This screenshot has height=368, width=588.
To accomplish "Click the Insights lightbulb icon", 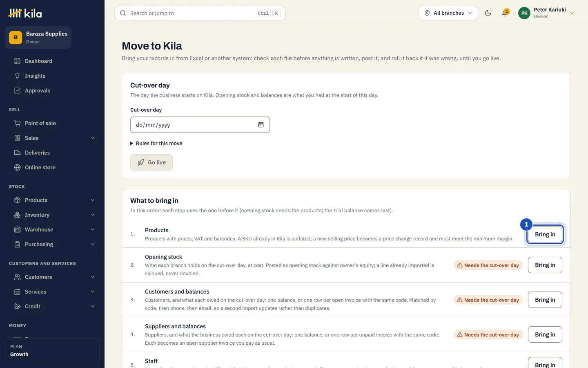I will pyautogui.click(x=17, y=76).
